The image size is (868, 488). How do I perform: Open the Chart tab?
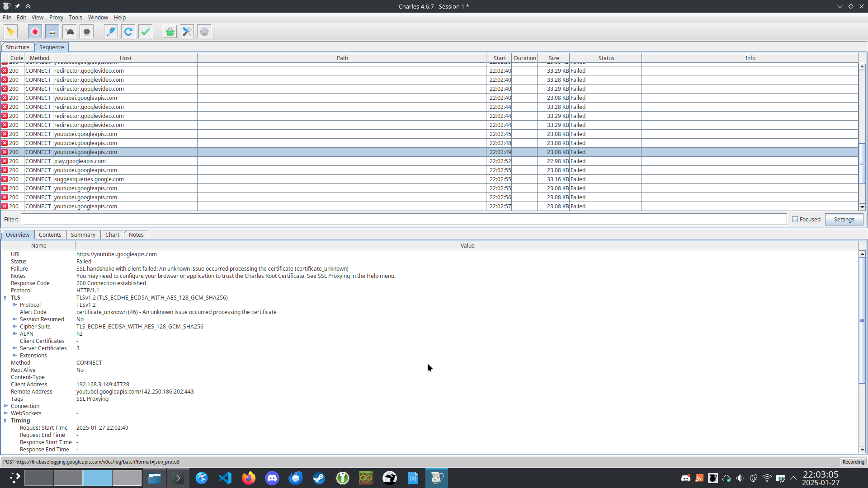112,235
